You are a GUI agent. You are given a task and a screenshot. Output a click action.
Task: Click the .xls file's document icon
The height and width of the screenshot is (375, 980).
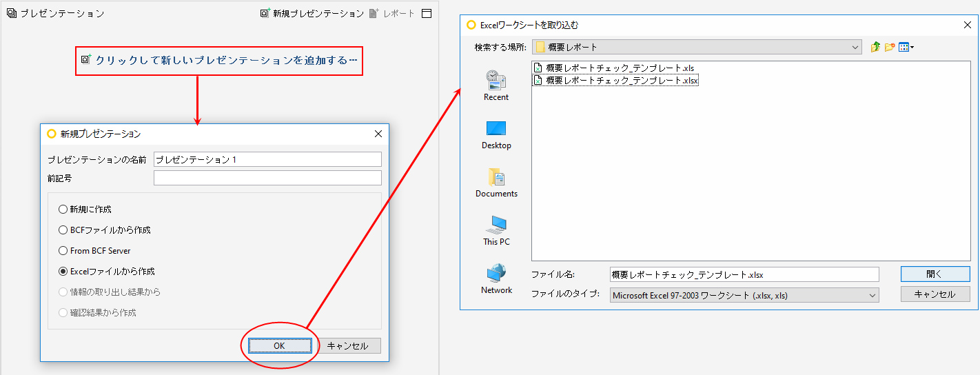(x=538, y=68)
